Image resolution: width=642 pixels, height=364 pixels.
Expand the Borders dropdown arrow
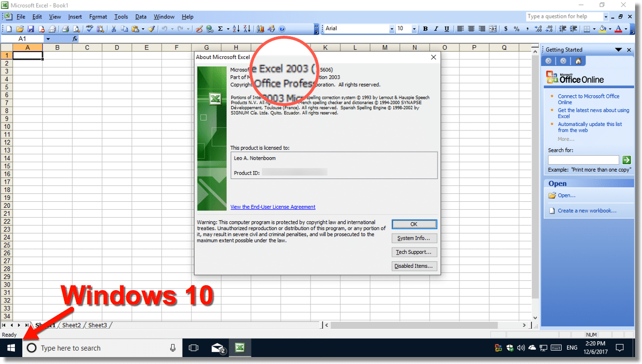(x=594, y=29)
